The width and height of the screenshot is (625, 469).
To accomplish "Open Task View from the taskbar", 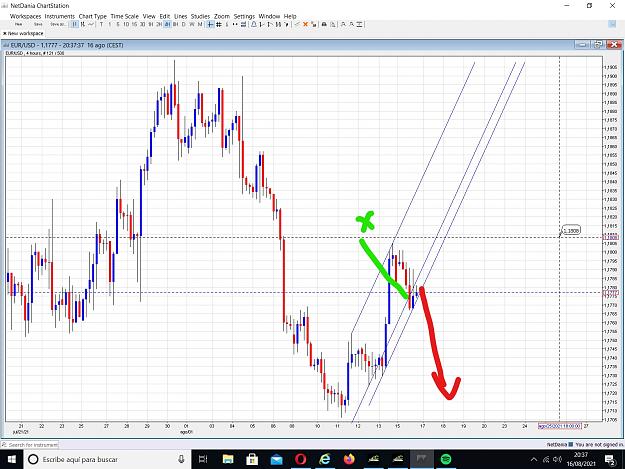I will 203,459.
